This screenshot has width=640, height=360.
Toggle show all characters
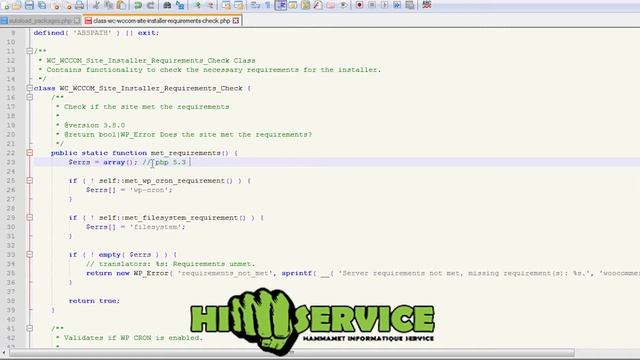tap(268, 5)
